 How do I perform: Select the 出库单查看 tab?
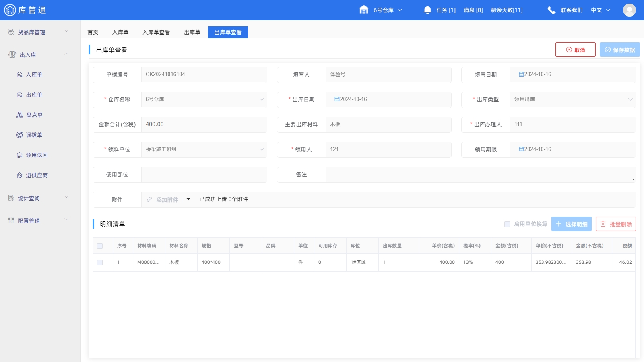pyautogui.click(x=228, y=32)
